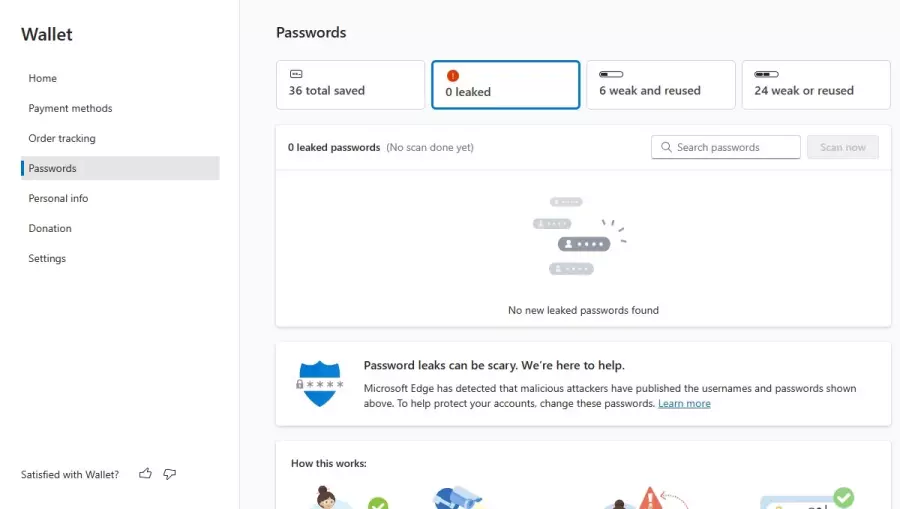Viewport: 900px width, 509px height.
Task: Click the Scan now button
Action: tap(843, 147)
